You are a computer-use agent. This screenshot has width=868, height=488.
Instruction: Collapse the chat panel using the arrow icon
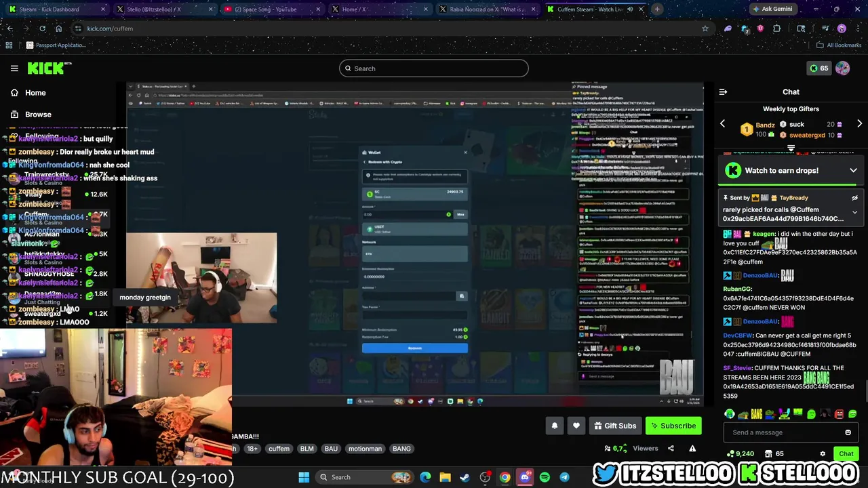723,91
